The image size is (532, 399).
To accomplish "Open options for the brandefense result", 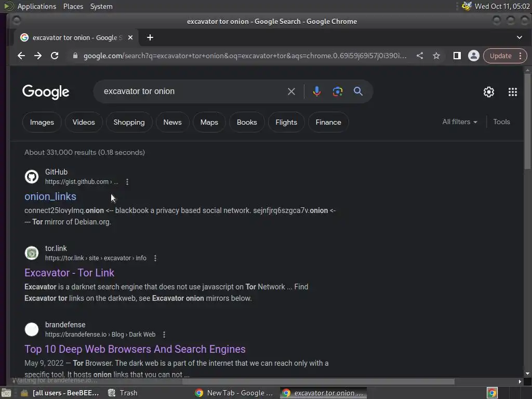I will point(164,335).
